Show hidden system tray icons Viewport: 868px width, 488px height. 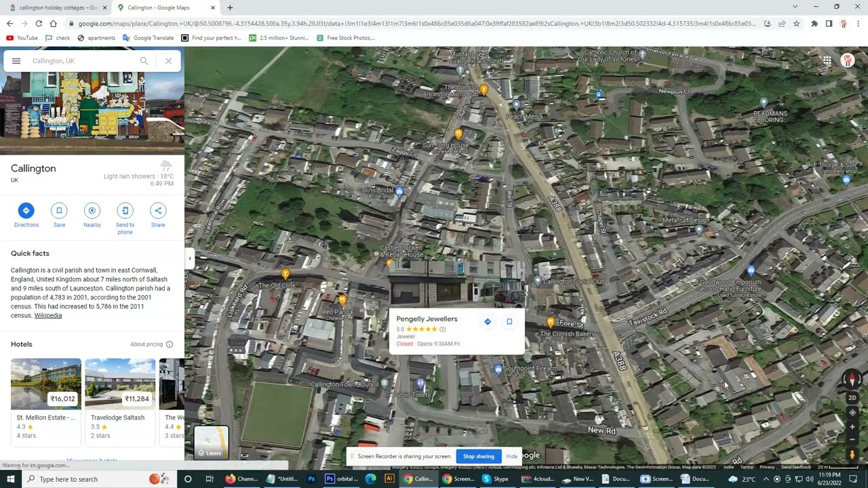[x=766, y=479]
